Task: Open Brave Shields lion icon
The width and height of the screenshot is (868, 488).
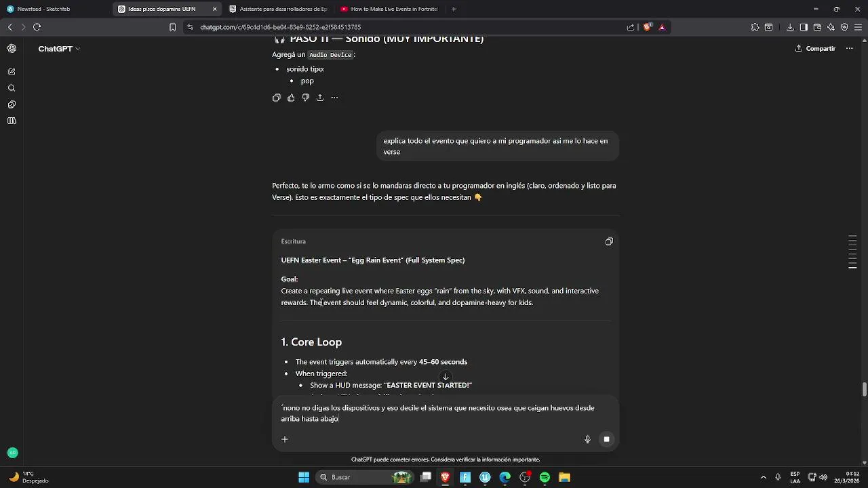Action: coord(647,27)
